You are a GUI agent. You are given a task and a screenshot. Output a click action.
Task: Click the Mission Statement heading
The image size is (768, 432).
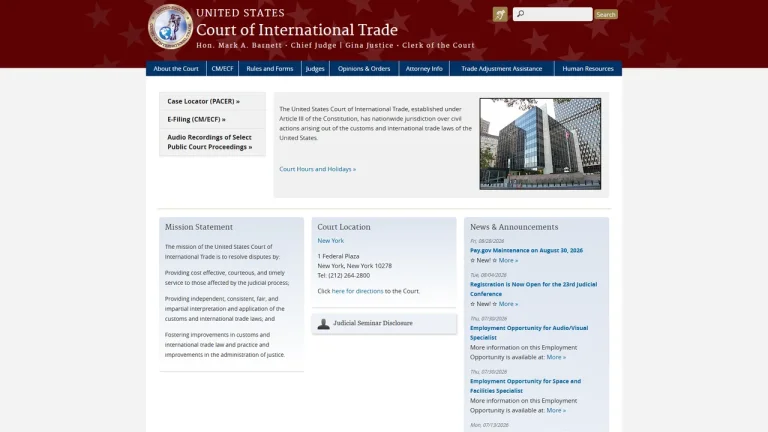(198, 227)
